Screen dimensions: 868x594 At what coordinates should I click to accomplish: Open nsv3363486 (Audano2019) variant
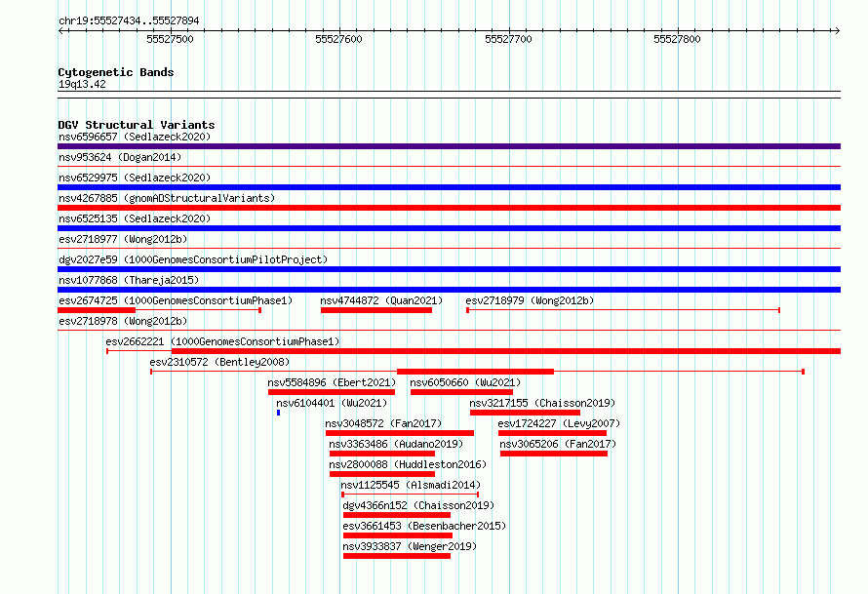point(396,444)
